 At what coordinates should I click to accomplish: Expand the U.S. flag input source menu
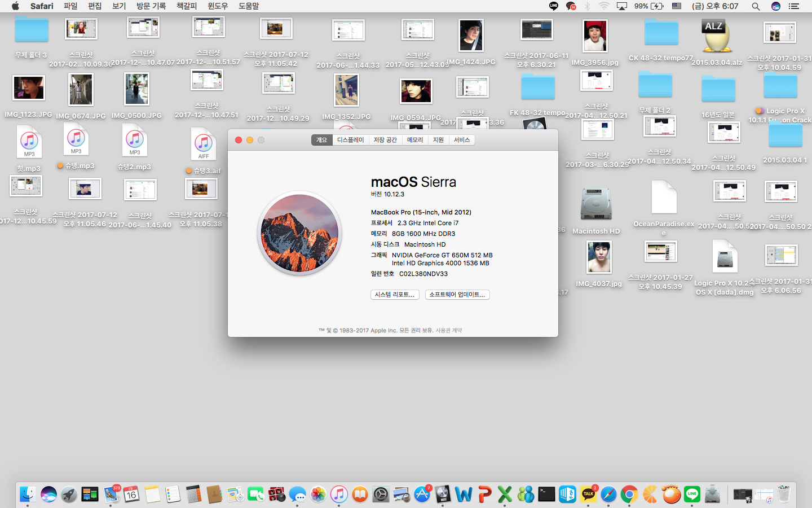[x=677, y=6]
